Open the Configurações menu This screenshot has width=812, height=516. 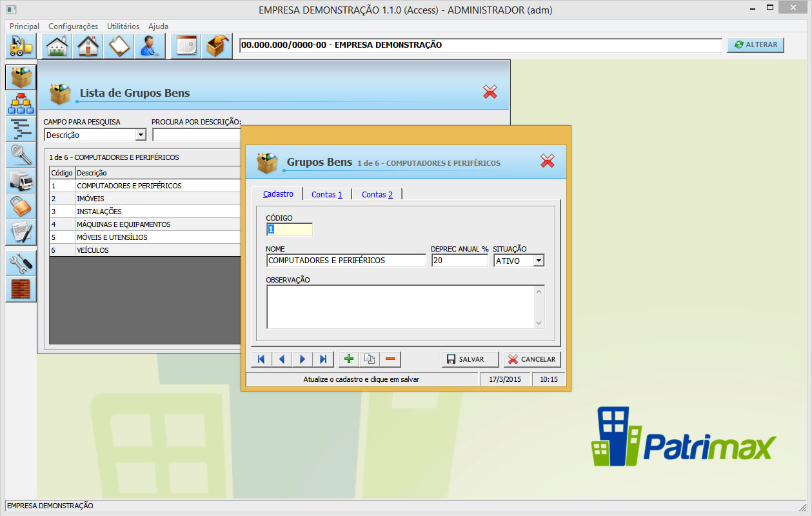[74, 26]
